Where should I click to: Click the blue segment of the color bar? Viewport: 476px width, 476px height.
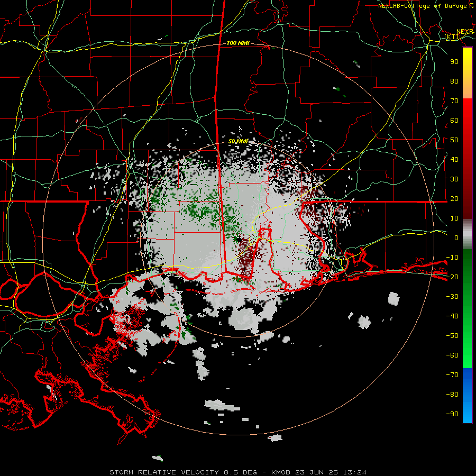point(467,396)
